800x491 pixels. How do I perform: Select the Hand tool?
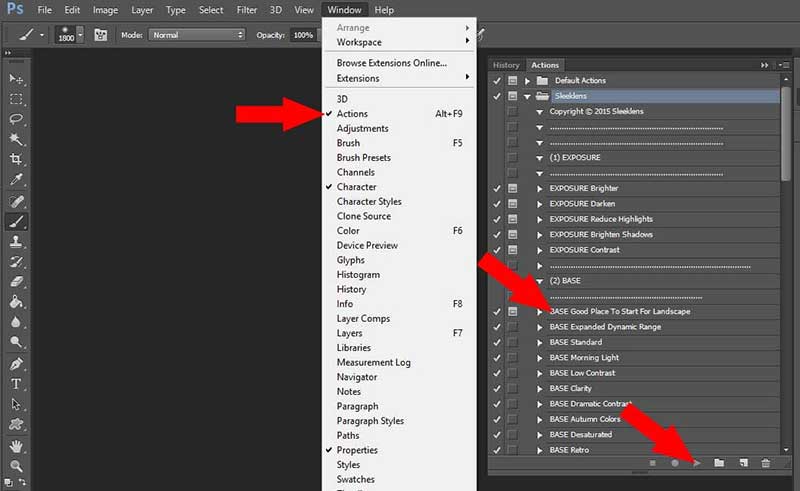coord(16,447)
